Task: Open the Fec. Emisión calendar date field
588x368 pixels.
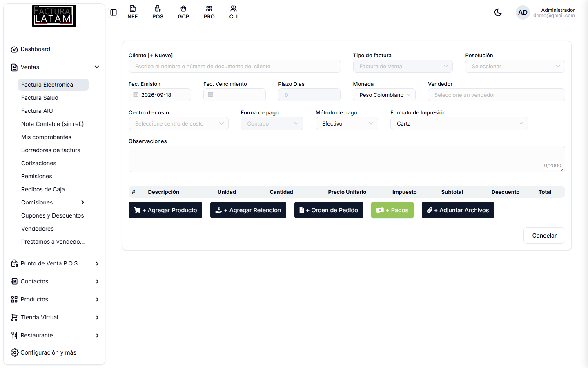Action: (160, 95)
